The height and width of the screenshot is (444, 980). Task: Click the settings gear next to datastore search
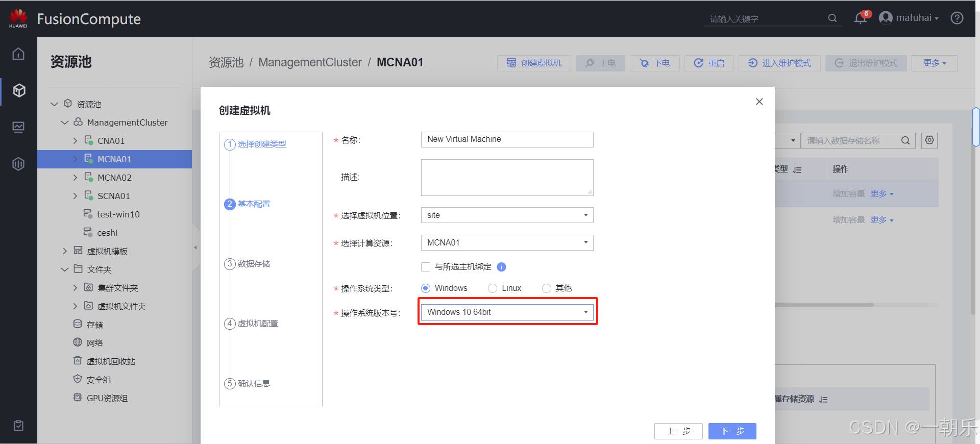point(929,140)
